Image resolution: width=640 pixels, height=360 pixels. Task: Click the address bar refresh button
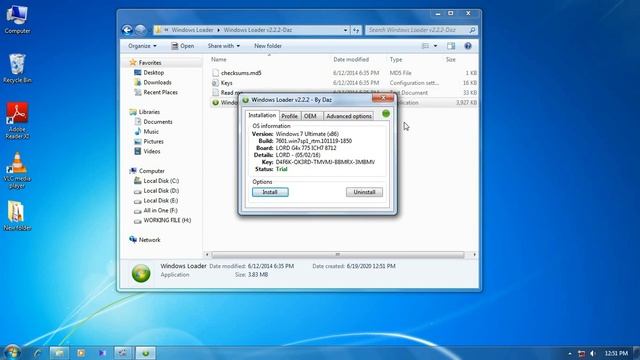tap(356, 30)
